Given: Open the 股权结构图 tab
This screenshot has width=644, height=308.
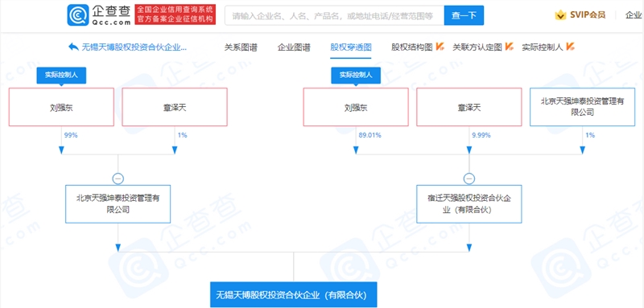Looking at the screenshot, I should (x=412, y=47).
